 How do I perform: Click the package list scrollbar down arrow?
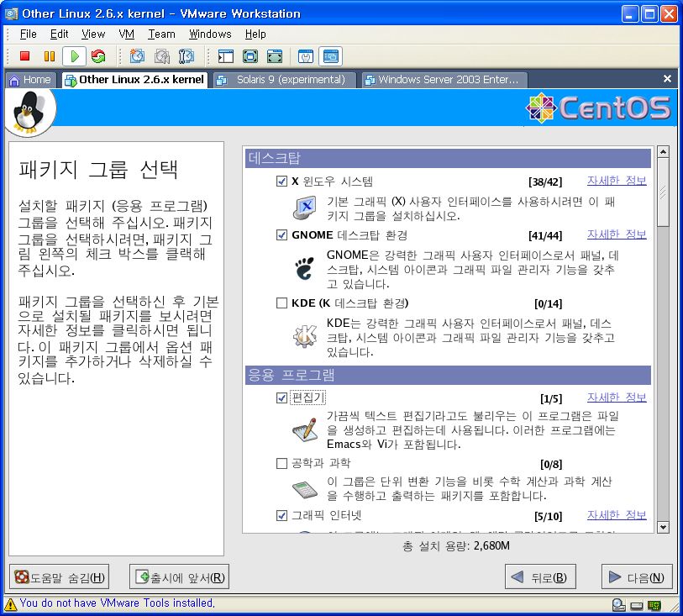pos(663,526)
